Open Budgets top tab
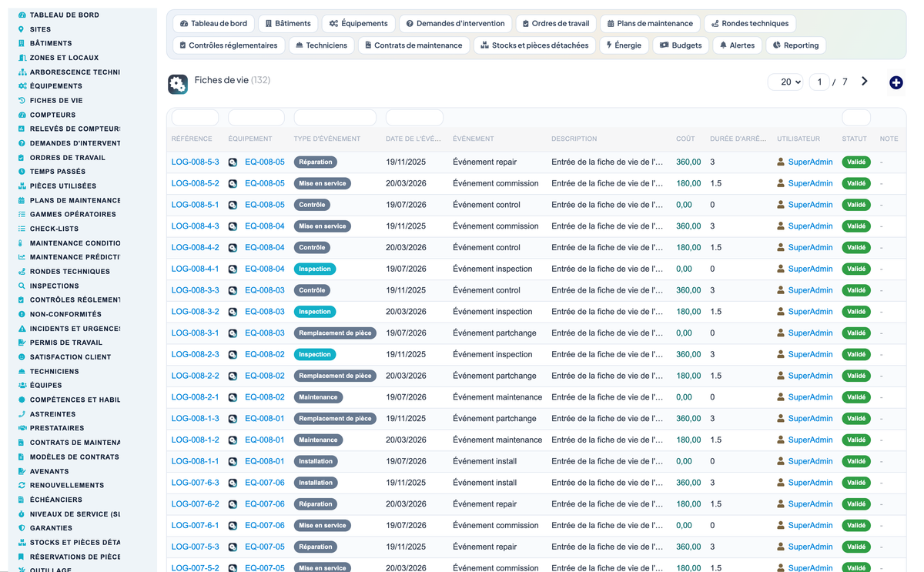This screenshot has width=924, height=572. click(681, 45)
